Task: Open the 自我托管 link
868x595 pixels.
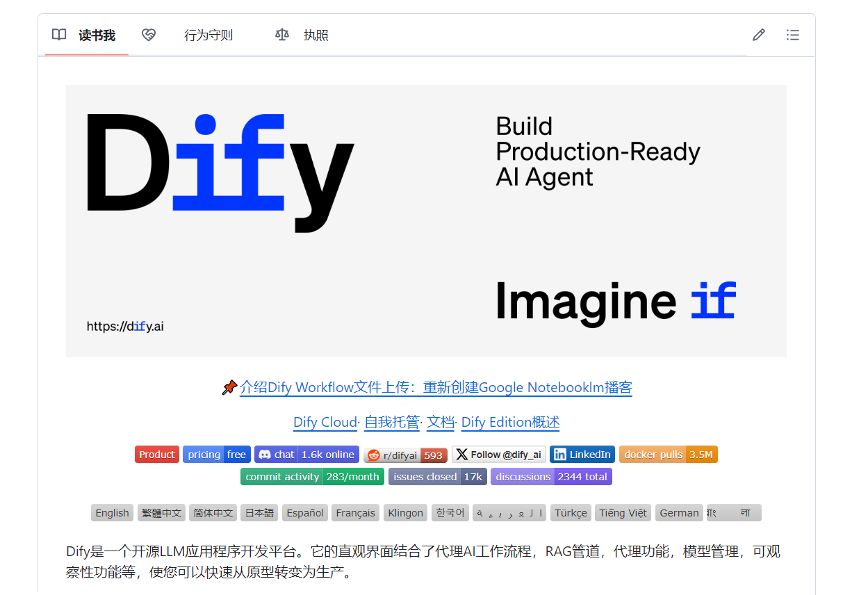Action: click(x=392, y=422)
